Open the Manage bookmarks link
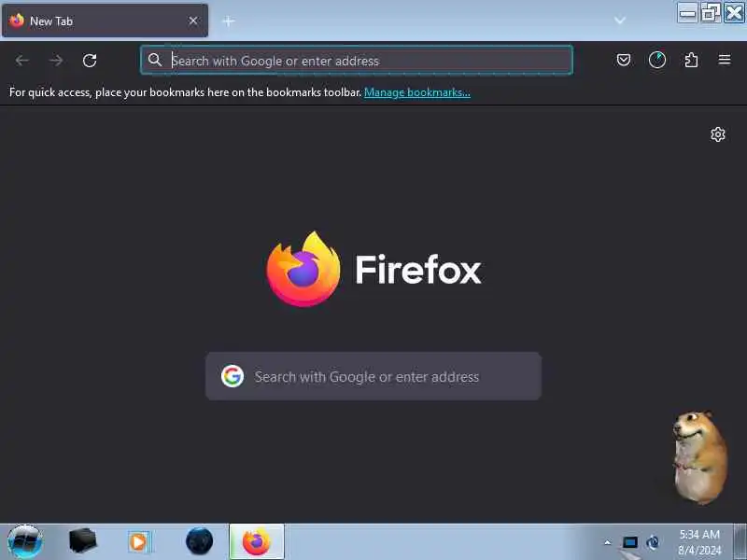The width and height of the screenshot is (747, 560). click(x=417, y=92)
